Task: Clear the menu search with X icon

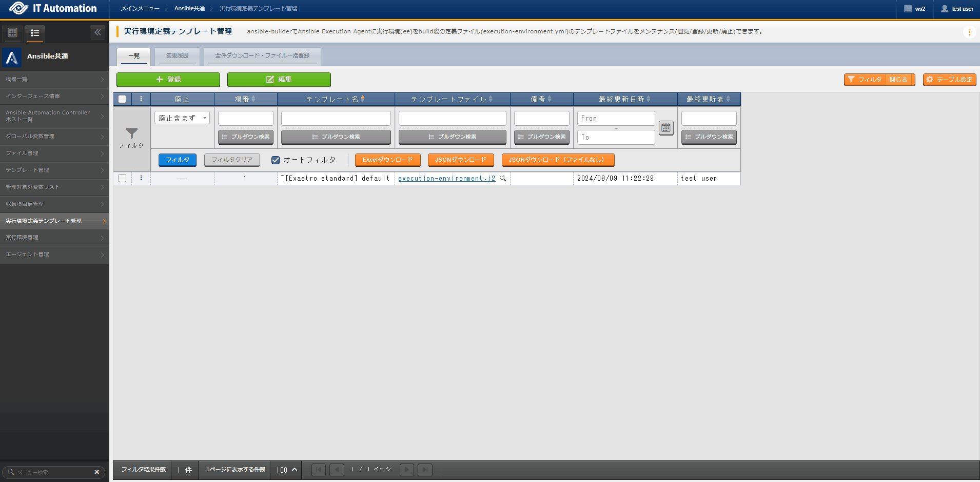Action: coord(96,472)
